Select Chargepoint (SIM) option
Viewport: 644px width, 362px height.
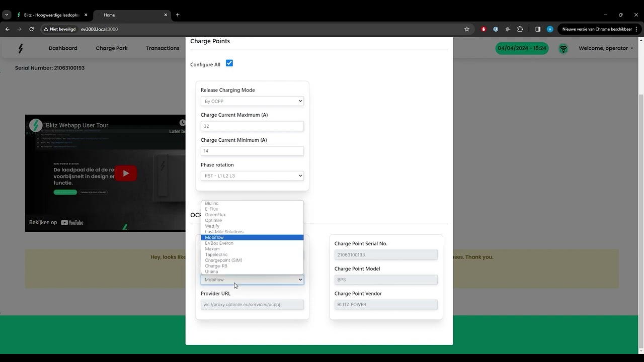coord(252,260)
